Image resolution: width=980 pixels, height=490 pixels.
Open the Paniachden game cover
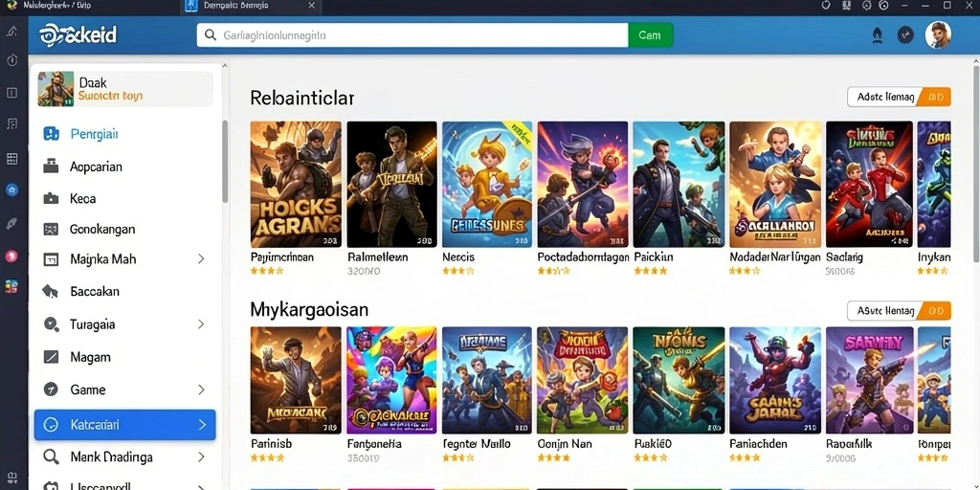click(x=775, y=380)
